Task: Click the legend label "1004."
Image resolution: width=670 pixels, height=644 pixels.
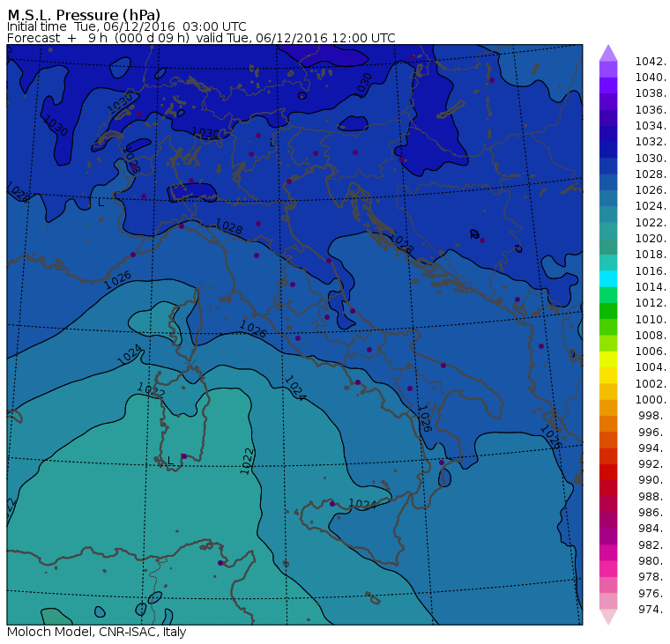Action: click(651, 367)
